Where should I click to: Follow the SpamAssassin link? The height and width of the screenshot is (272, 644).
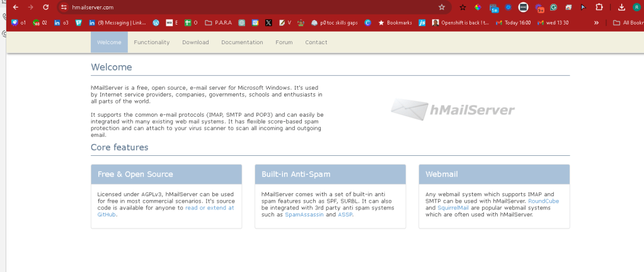point(304,215)
